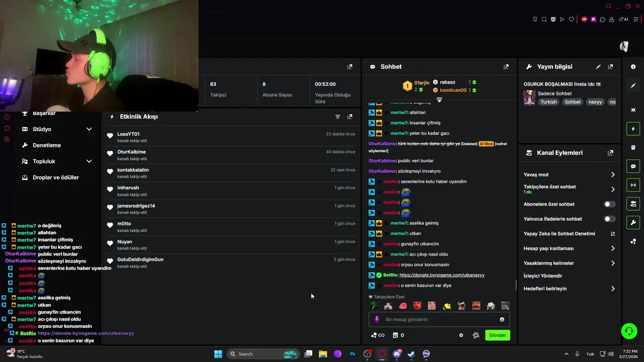Pop out the Yayın bilgisi panel
Screen dimensions: 644x362
610,66
